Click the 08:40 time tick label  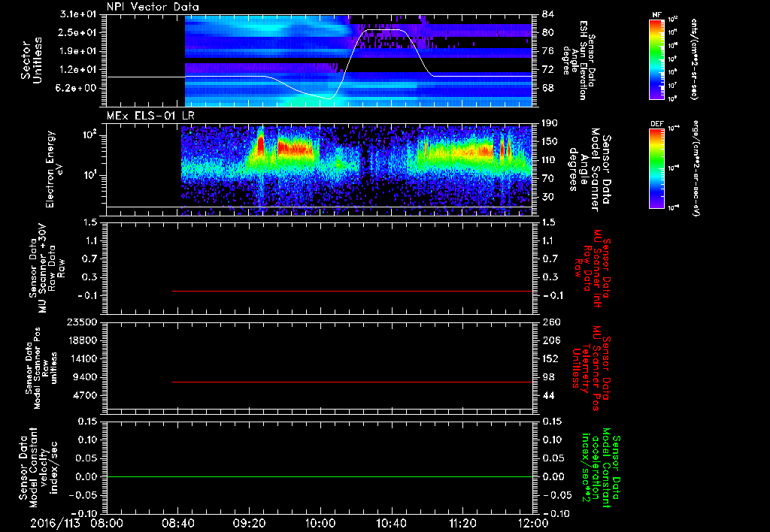[x=177, y=523]
